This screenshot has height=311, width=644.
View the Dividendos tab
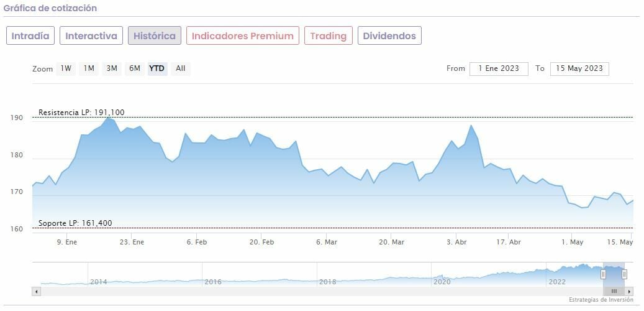pos(389,35)
